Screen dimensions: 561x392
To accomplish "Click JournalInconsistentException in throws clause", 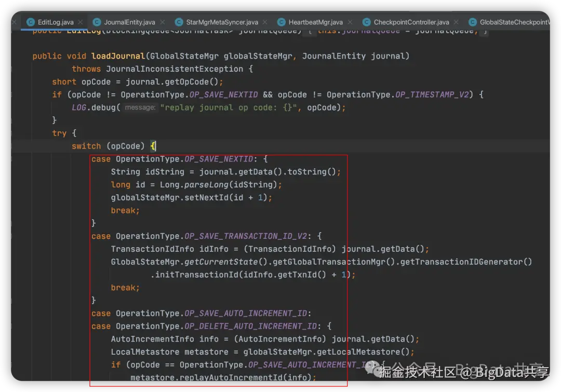I will [x=175, y=69].
